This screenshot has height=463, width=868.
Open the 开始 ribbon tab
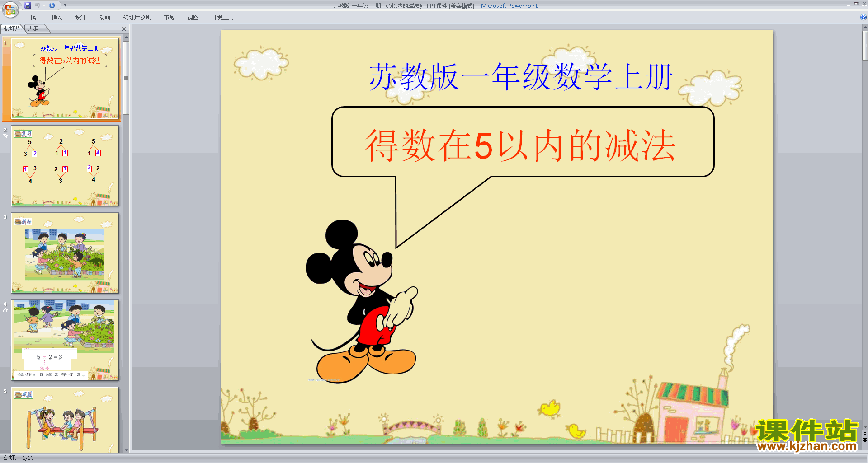click(x=33, y=18)
